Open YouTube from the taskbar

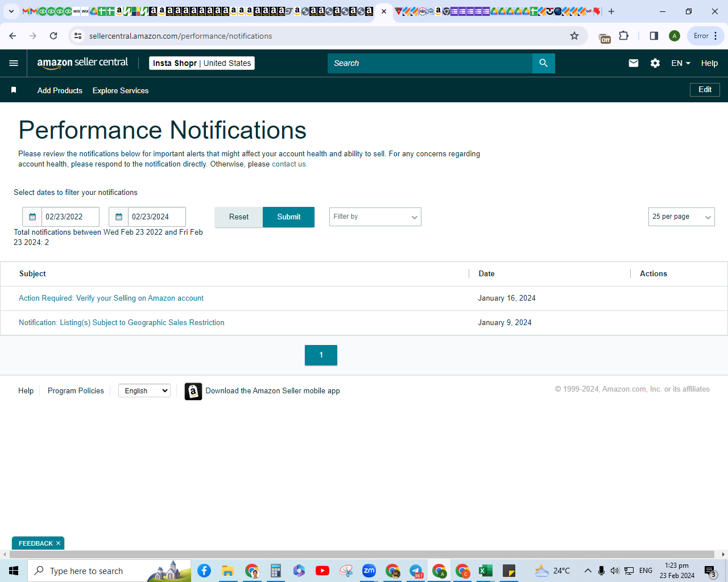click(322, 571)
